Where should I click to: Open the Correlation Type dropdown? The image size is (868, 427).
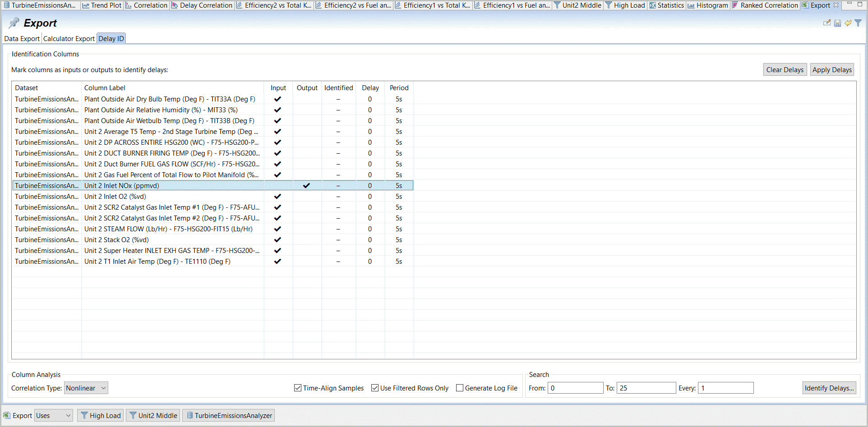point(86,388)
